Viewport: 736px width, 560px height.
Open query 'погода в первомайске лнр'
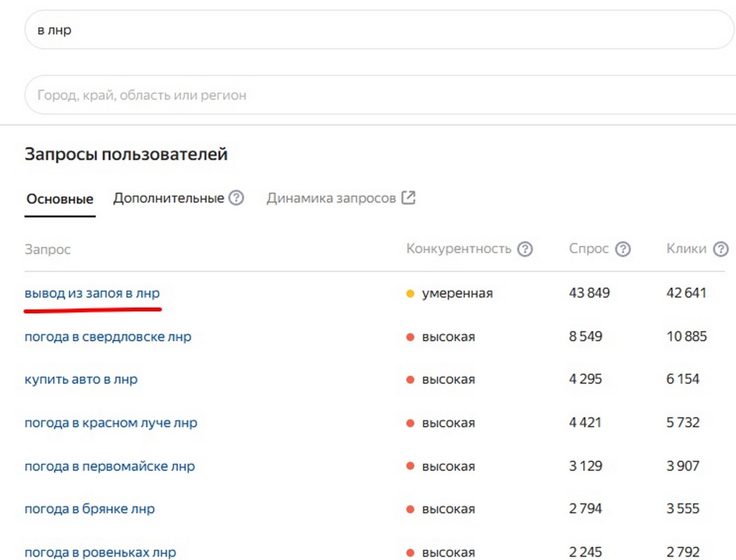tap(109, 467)
